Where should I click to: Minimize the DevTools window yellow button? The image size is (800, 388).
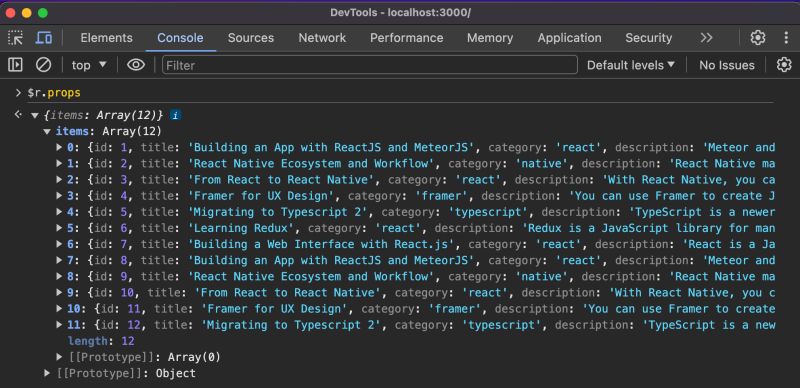point(27,13)
